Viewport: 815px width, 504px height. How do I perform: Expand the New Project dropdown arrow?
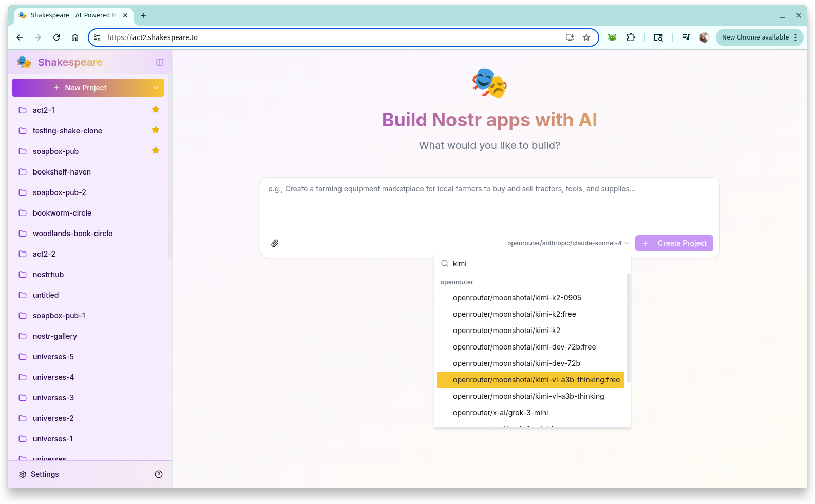click(156, 88)
